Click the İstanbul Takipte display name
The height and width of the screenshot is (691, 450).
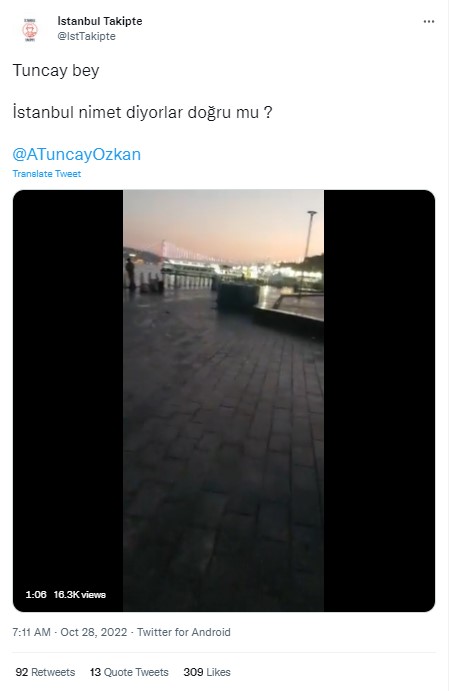(x=100, y=21)
